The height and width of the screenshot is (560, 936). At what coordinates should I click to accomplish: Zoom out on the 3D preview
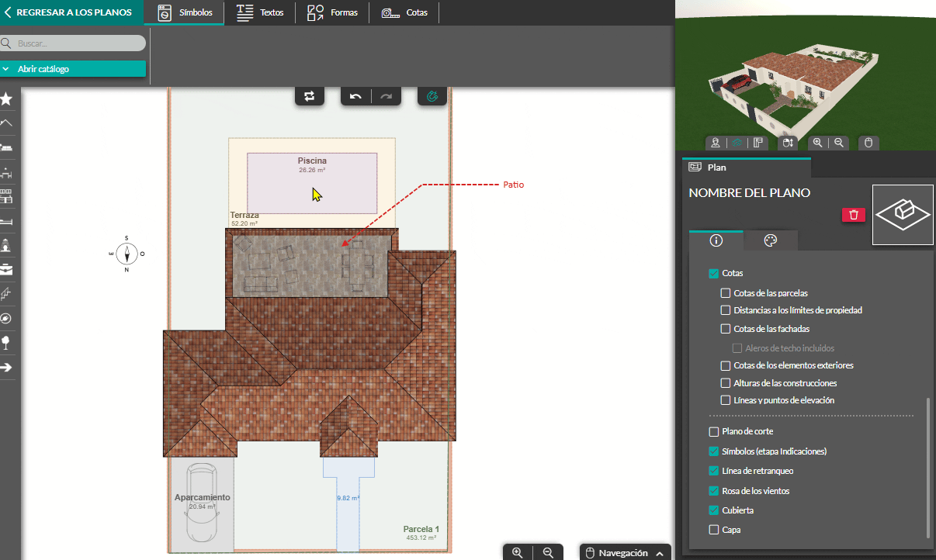click(x=839, y=143)
